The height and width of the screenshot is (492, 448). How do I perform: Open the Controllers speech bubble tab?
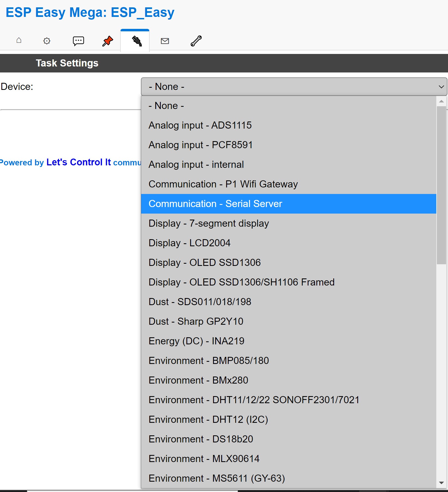78,41
